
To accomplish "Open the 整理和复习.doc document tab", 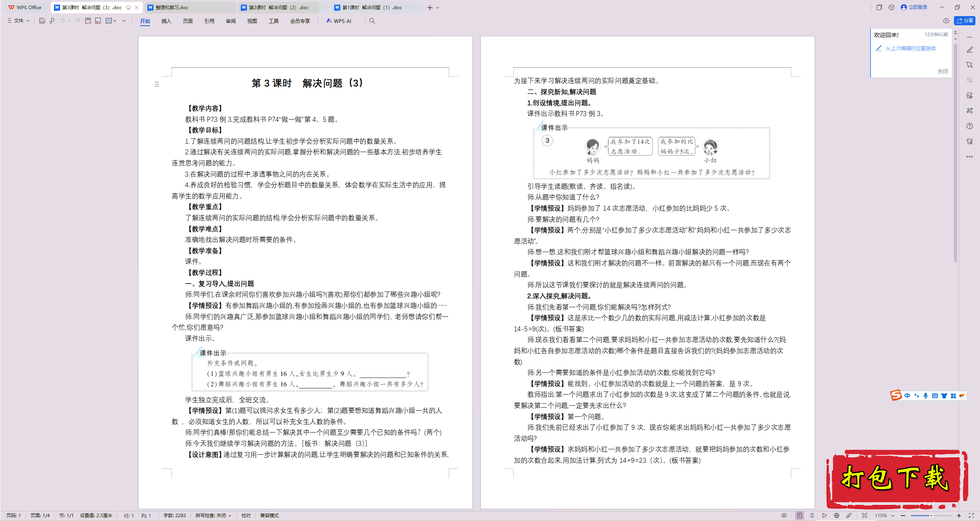I will pos(190,8).
